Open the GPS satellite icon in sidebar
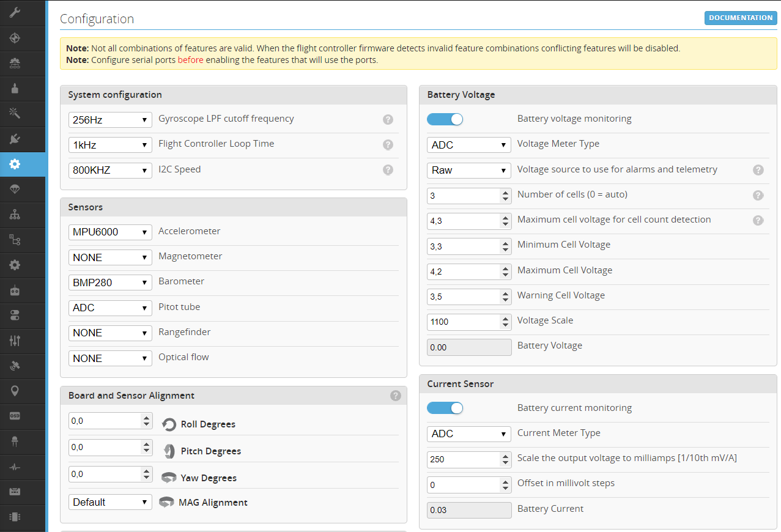The image size is (781, 532). click(15, 366)
